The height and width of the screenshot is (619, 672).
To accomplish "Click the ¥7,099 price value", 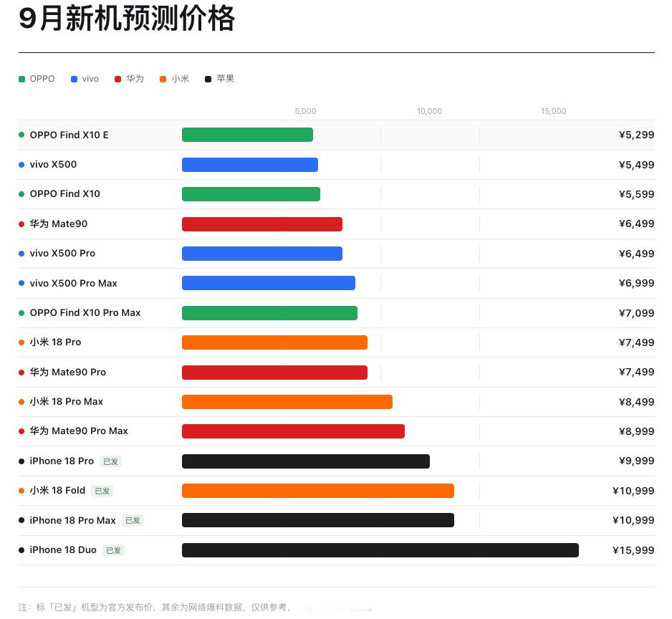I will tap(636, 313).
